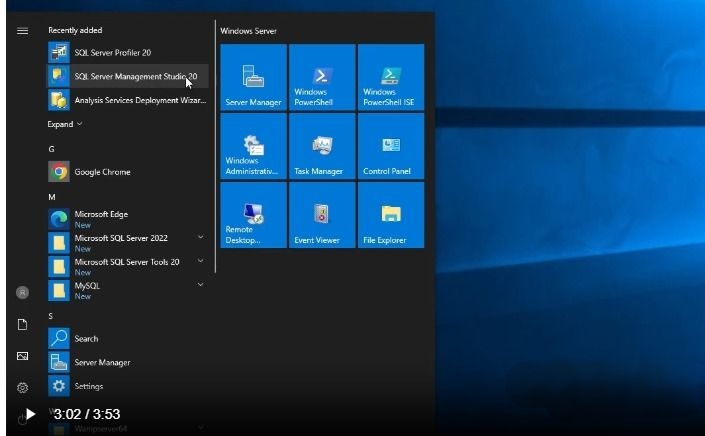Open MySQL folder icon
Image resolution: width=705 pixels, height=436 pixels.
coord(59,291)
